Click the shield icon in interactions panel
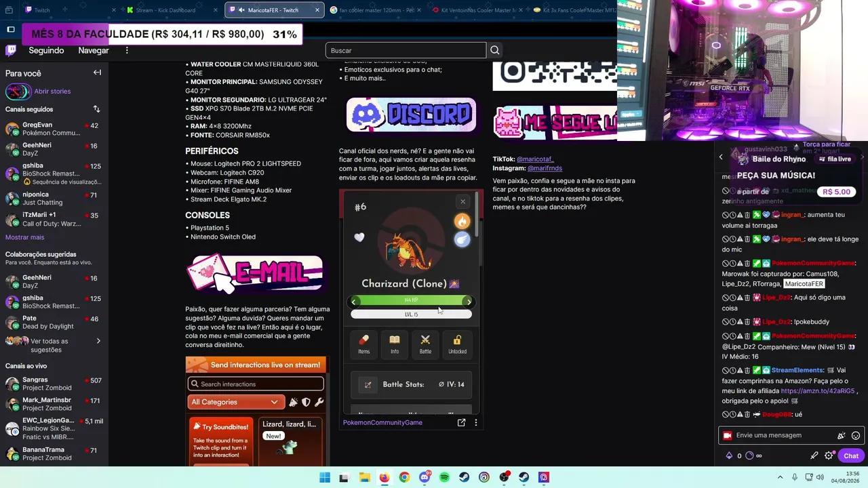Viewport: 868px width, 488px height. pos(306,402)
